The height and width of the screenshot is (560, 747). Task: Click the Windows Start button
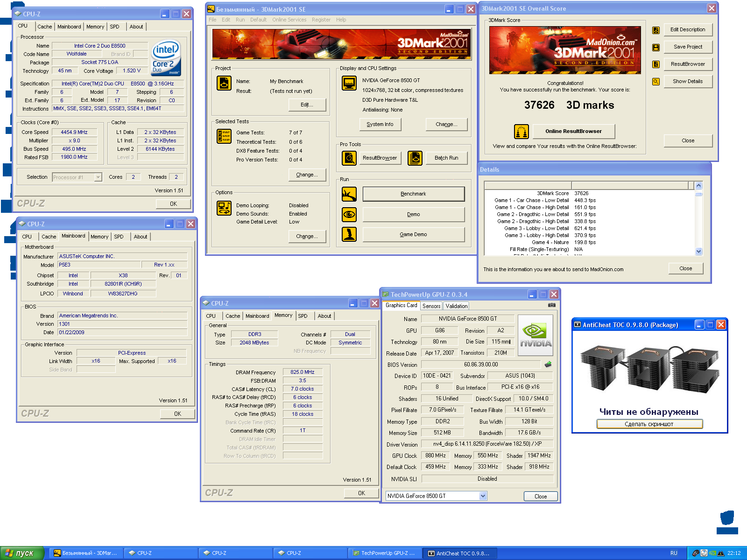pyautogui.click(x=22, y=553)
